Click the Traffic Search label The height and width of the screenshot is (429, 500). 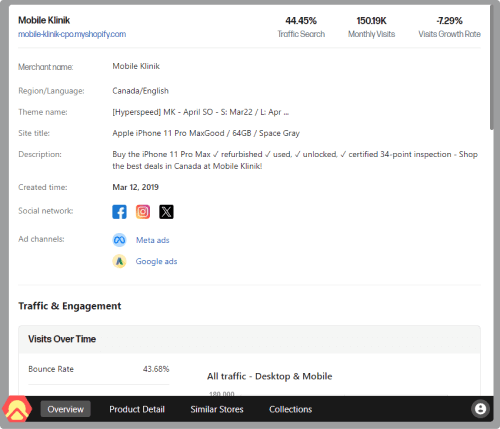coord(301,34)
